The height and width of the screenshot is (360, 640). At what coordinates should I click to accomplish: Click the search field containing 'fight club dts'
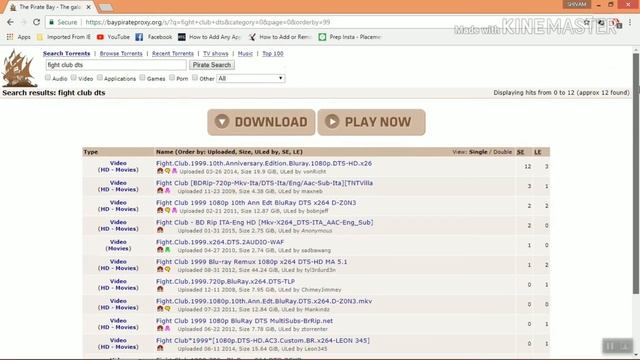(x=116, y=65)
